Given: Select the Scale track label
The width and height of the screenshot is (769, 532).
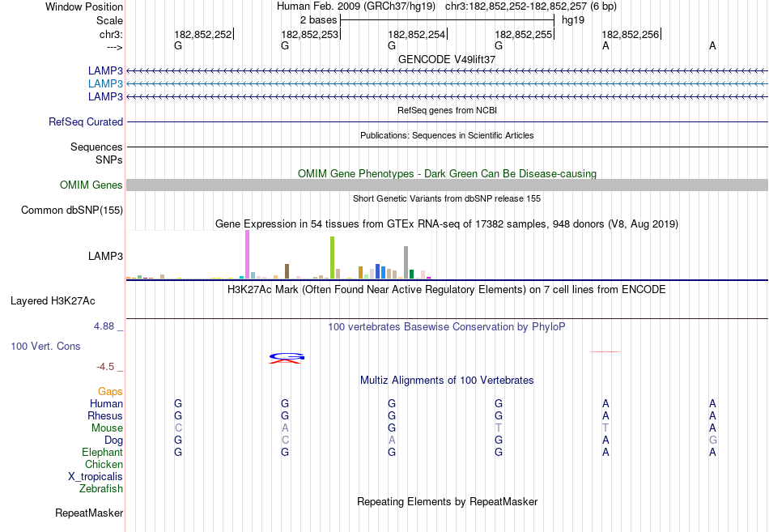Looking at the screenshot, I should [x=109, y=20].
